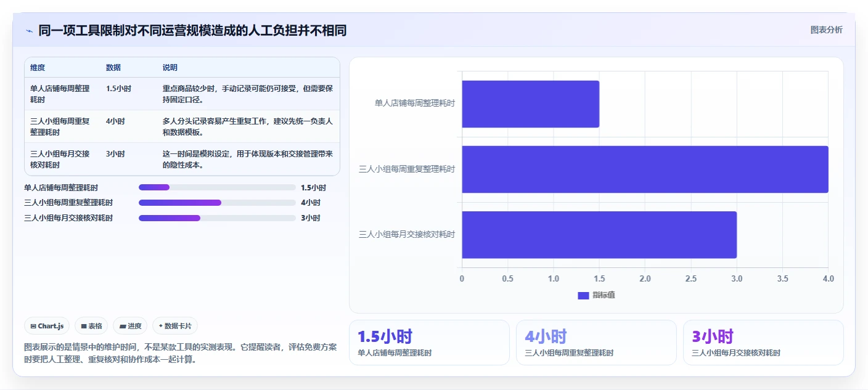
Task: Click the 1.5小时 progress value label
Action: tap(313, 188)
